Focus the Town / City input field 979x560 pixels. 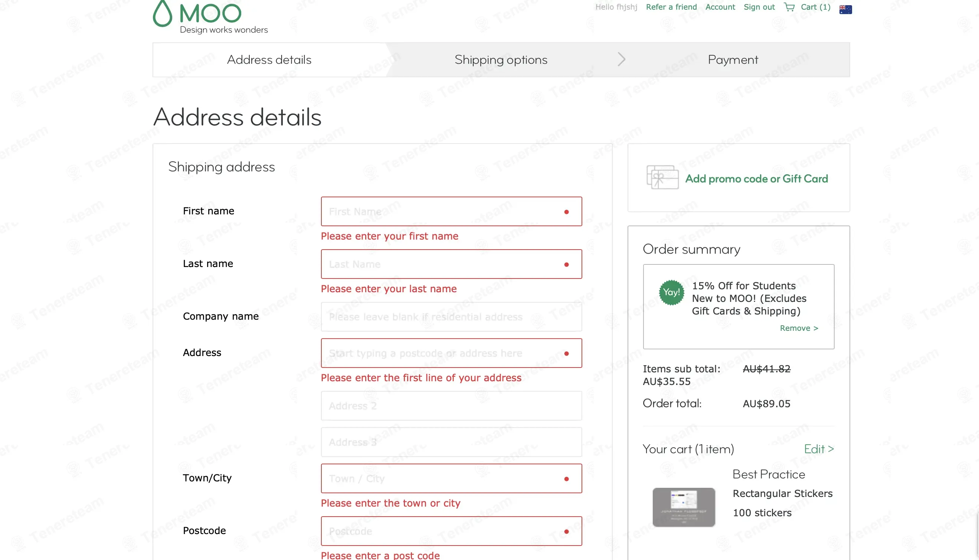(x=442, y=478)
